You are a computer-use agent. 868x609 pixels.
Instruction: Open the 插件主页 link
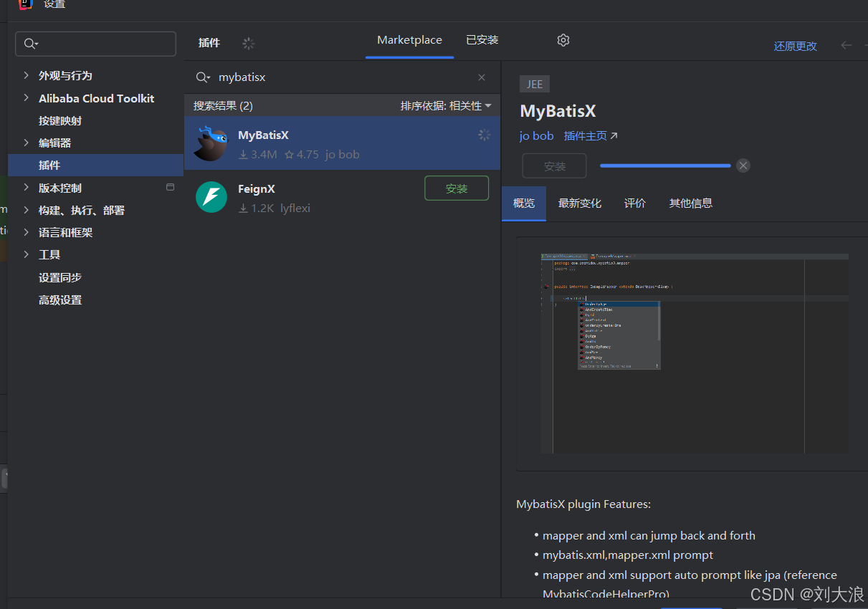[591, 135]
